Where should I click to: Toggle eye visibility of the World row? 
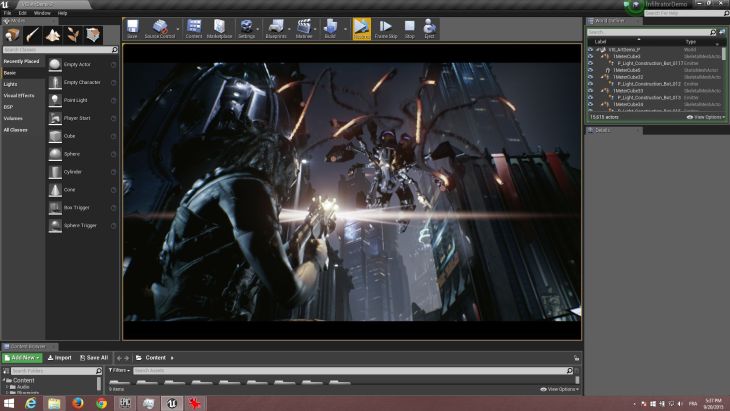point(590,49)
